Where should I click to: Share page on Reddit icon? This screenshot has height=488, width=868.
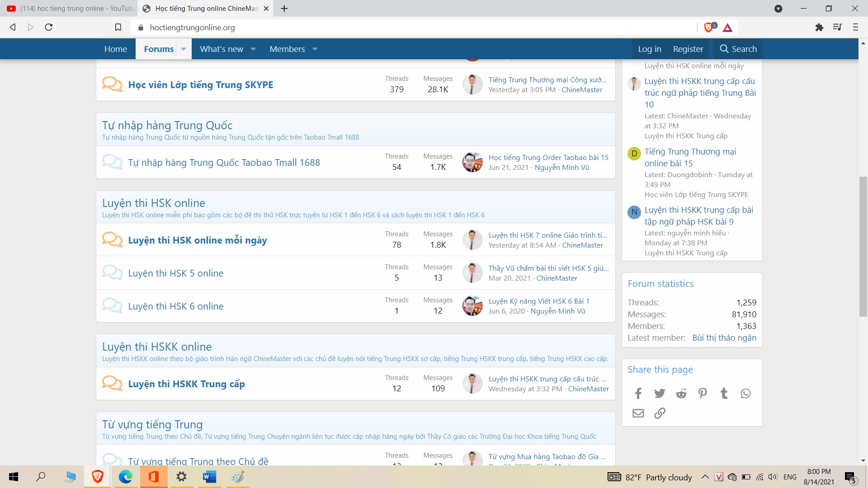pyautogui.click(x=681, y=394)
